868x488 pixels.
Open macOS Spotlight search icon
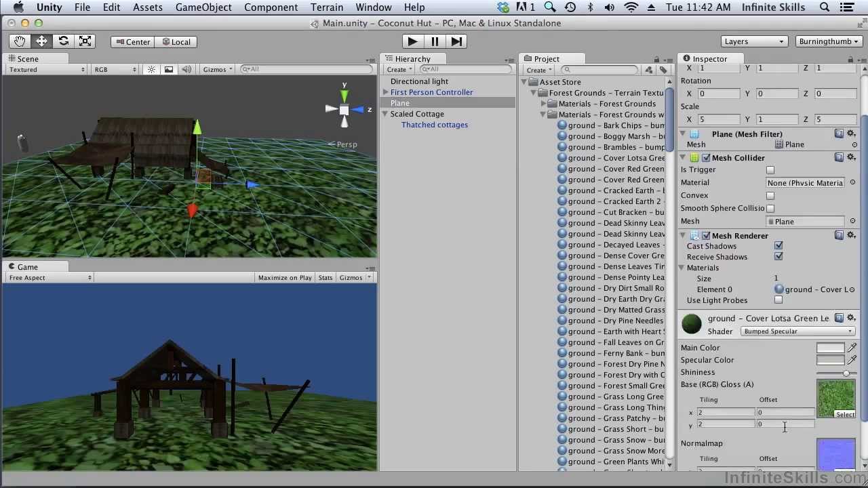(x=825, y=7)
